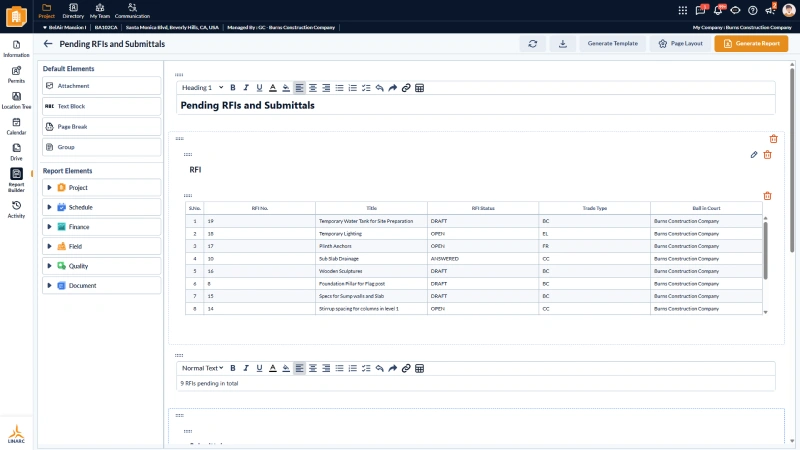Open notifications bell icon
The width and height of the screenshot is (800, 450).
point(718,10)
